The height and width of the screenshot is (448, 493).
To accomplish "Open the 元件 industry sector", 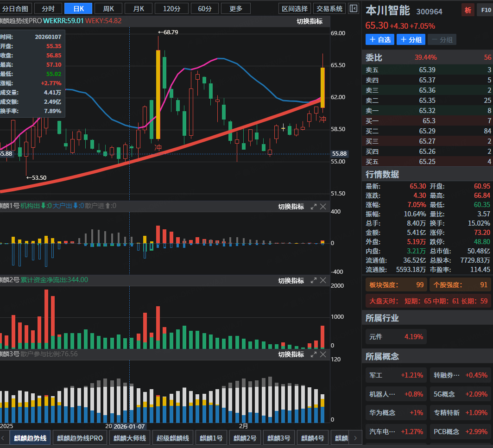I will coord(396,337).
